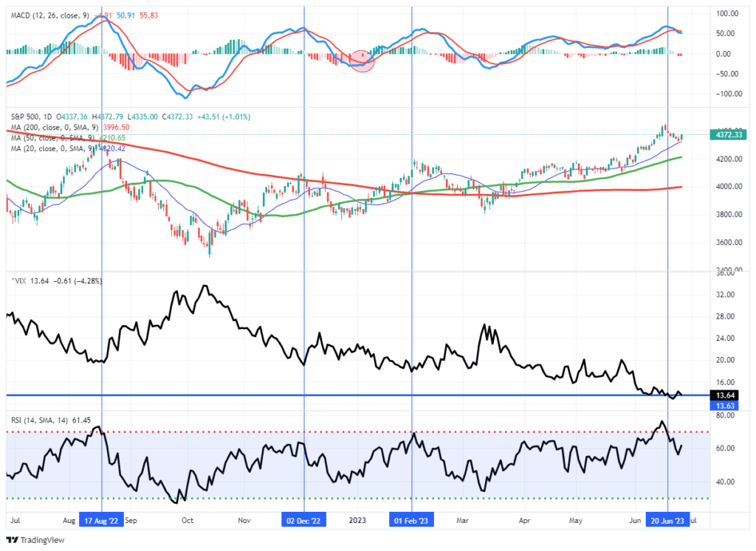Click the 40.00 RSI axis label

(726, 482)
